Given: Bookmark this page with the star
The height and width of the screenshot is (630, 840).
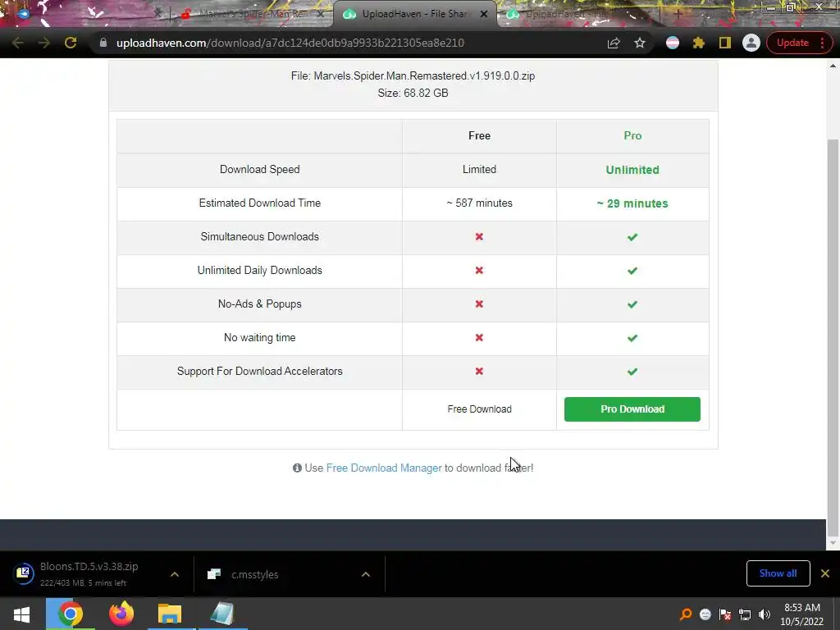Looking at the screenshot, I should pyautogui.click(x=640, y=43).
